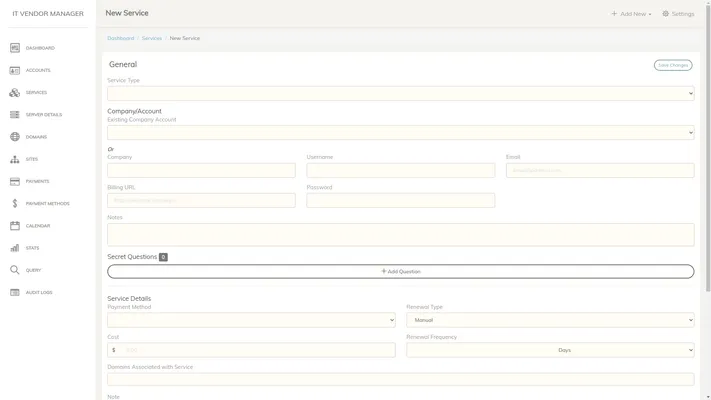This screenshot has width=711, height=400.
Task: Click the Dashboard sidebar icon
Action: pyautogui.click(x=15, y=48)
